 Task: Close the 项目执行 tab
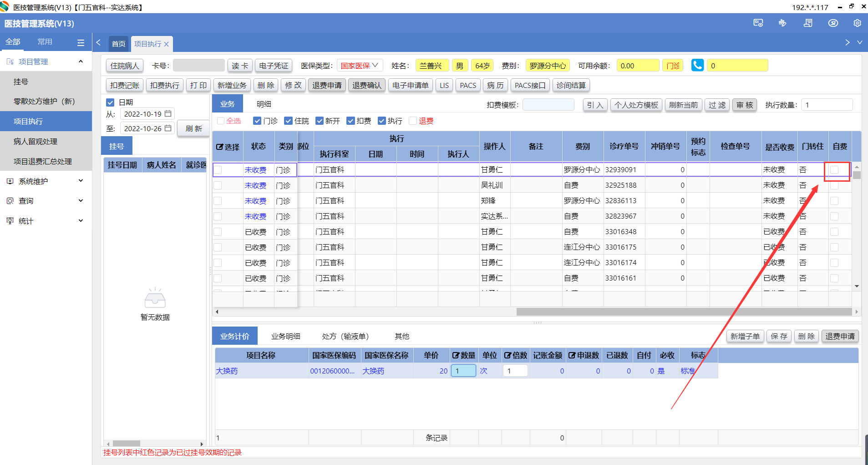point(167,44)
